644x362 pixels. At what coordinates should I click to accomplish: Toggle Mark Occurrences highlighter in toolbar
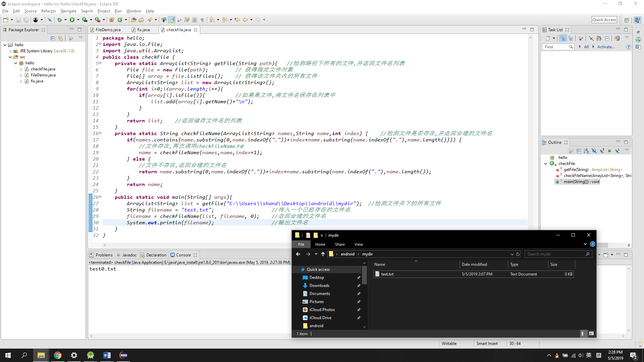tap(172, 20)
